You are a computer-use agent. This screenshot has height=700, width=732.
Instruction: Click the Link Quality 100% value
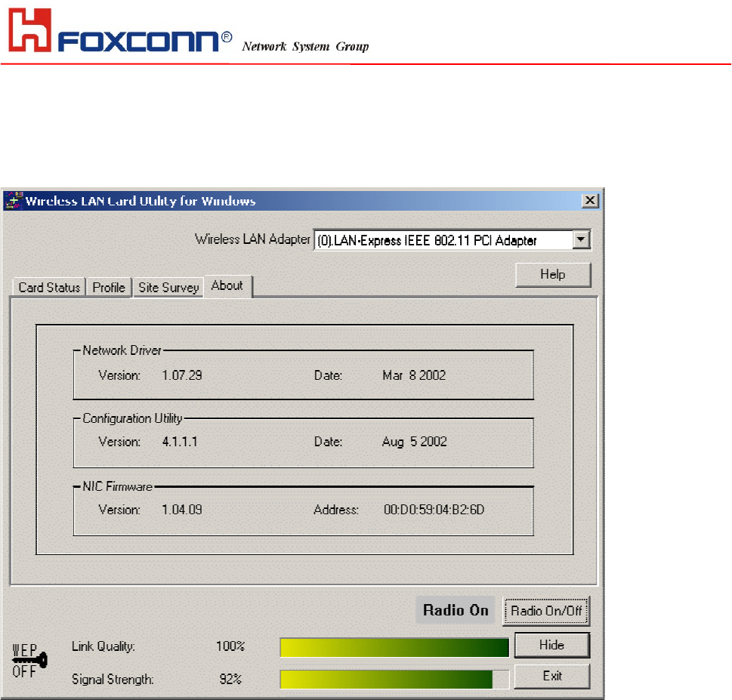pos(230,646)
